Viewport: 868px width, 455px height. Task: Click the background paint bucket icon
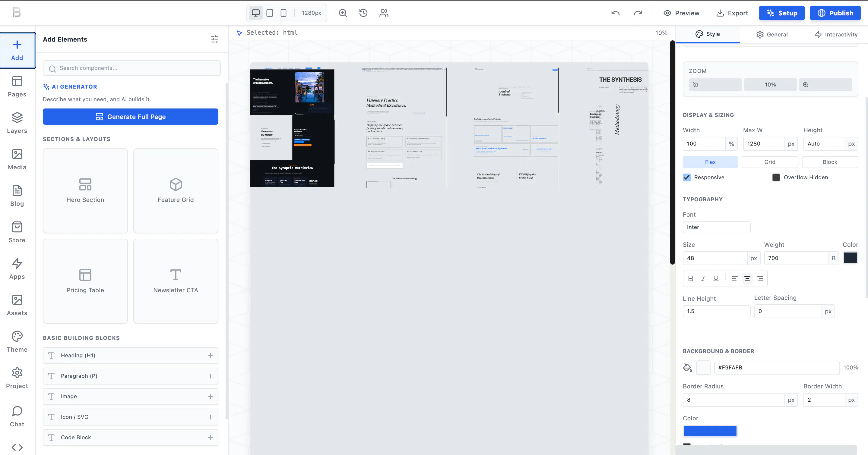point(687,368)
